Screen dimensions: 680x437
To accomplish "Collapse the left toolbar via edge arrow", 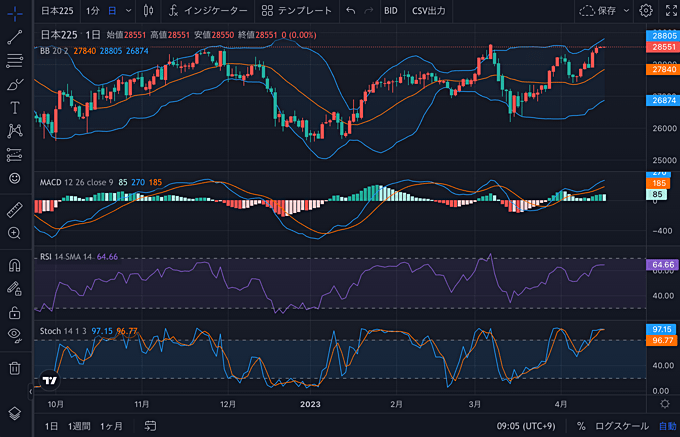I will point(31,392).
